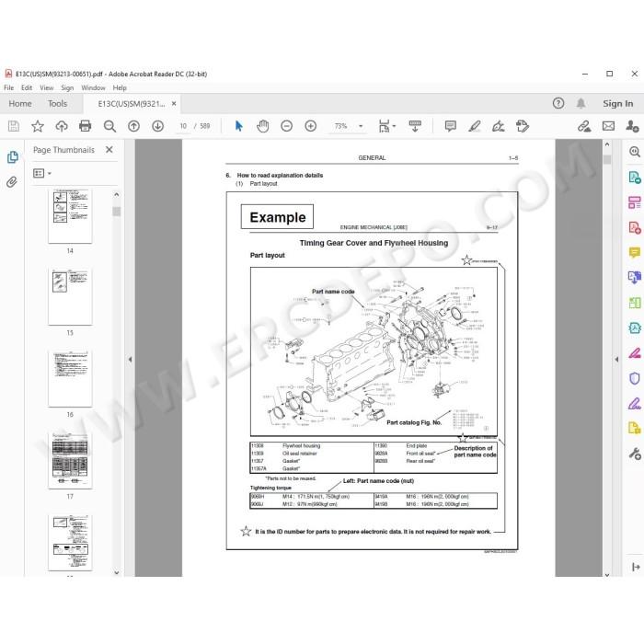This screenshot has width=644, height=644.
Task: Click the Sign In button
Action: 617,103
